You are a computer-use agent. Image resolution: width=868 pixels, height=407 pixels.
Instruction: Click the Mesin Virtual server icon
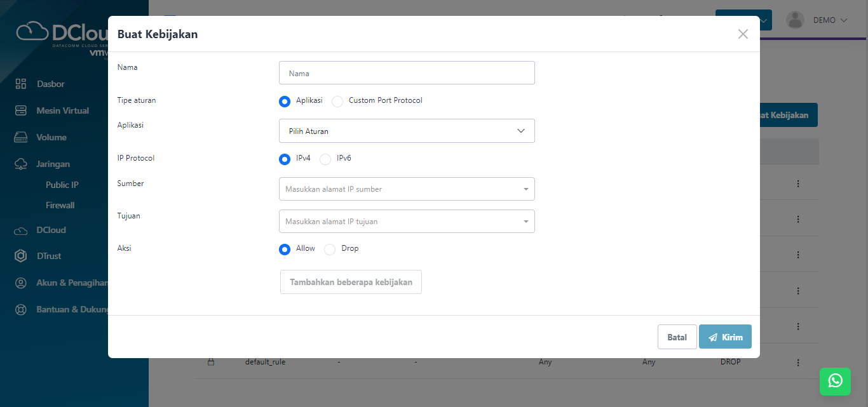(x=21, y=110)
